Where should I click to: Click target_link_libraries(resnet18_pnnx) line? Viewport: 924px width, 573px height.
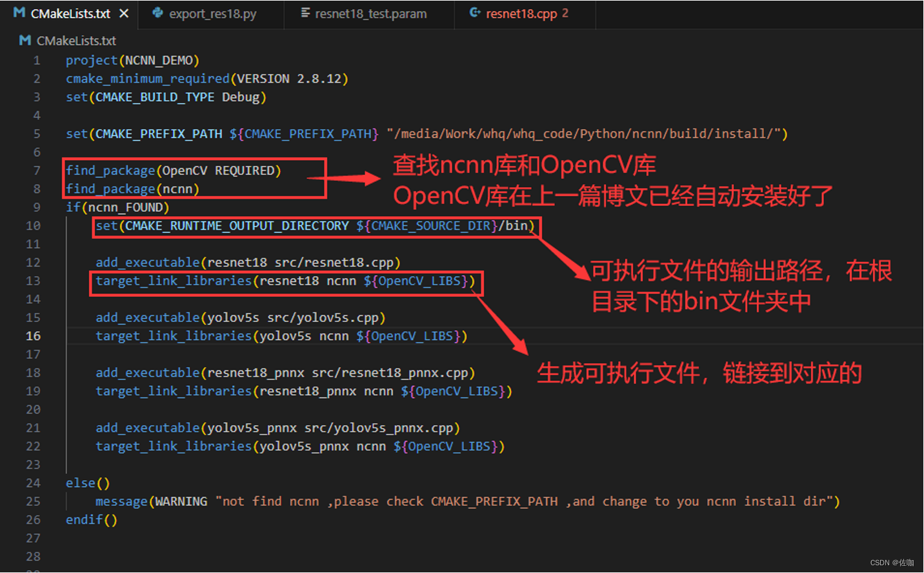coord(304,391)
